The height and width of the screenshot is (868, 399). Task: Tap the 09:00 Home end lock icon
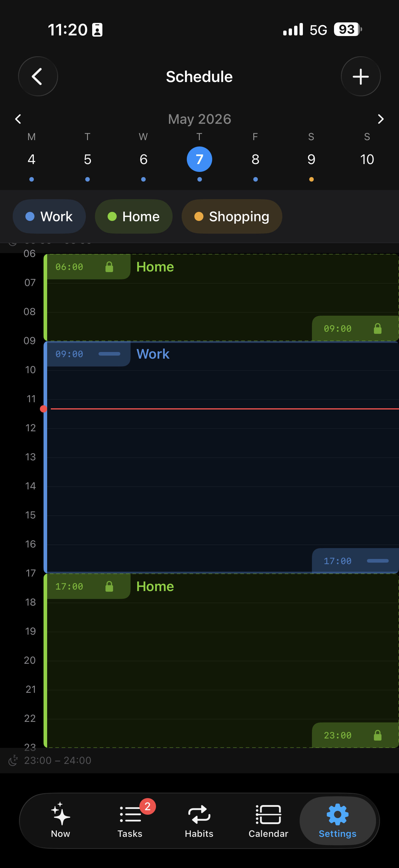tap(378, 329)
